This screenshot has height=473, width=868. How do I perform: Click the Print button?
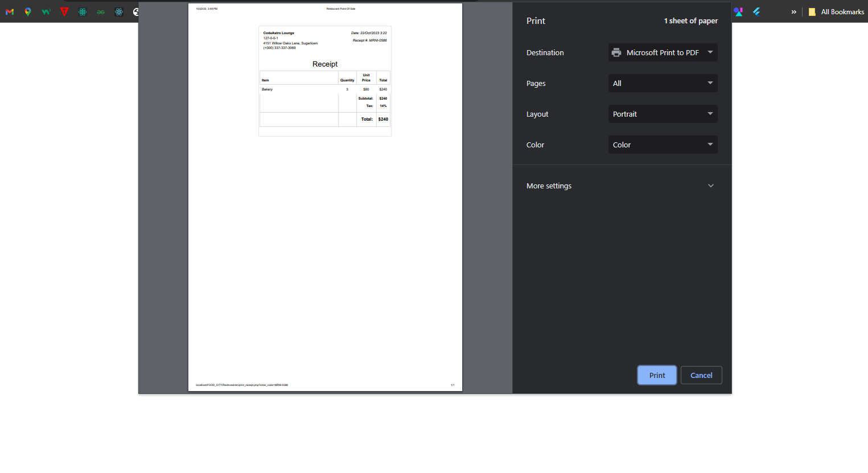point(656,375)
